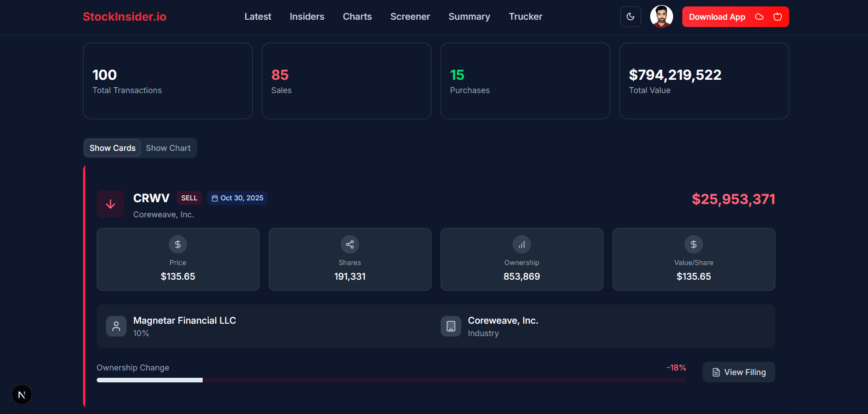This screenshot has height=414, width=868.
Task: Switch to the Show Cards view
Action: (x=112, y=148)
